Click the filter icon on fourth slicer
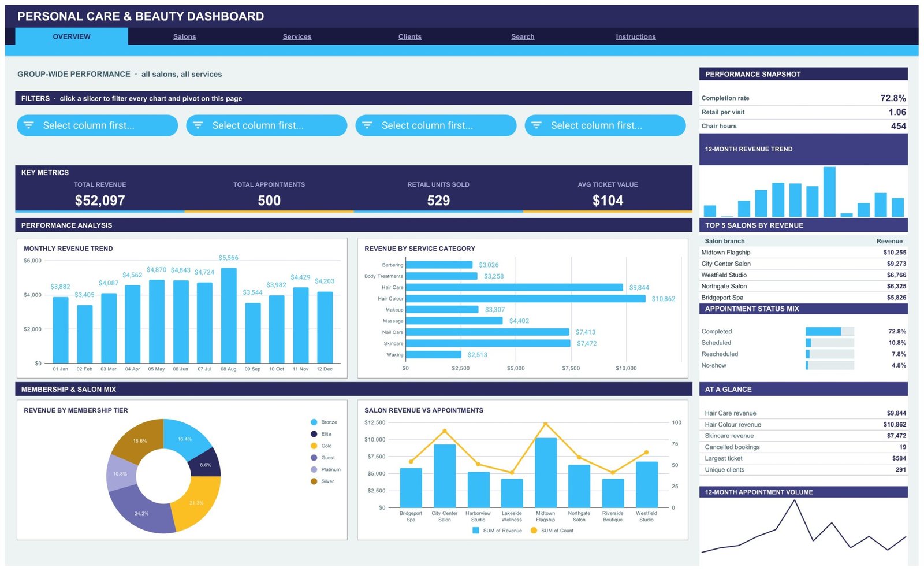This screenshot has height=571, width=924. click(536, 125)
